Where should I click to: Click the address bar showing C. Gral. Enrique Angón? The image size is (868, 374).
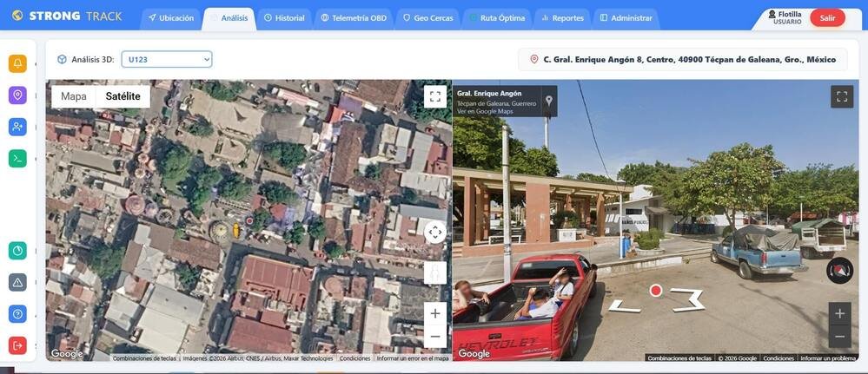coord(683,59)
